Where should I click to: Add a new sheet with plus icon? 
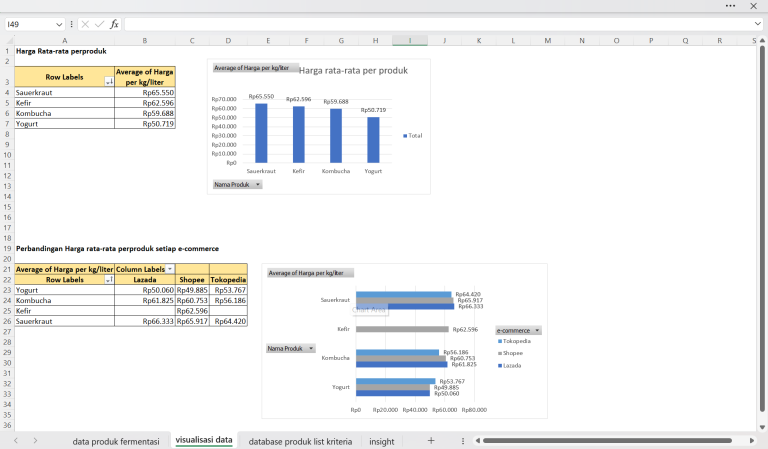(431, 440)
